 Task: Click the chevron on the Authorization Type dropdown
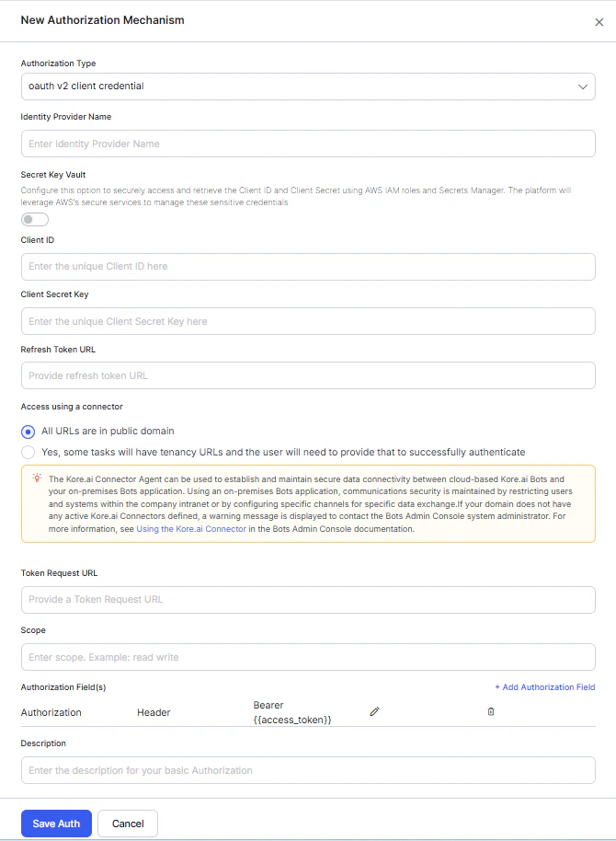pyautogui.click(x=582, y=86)
